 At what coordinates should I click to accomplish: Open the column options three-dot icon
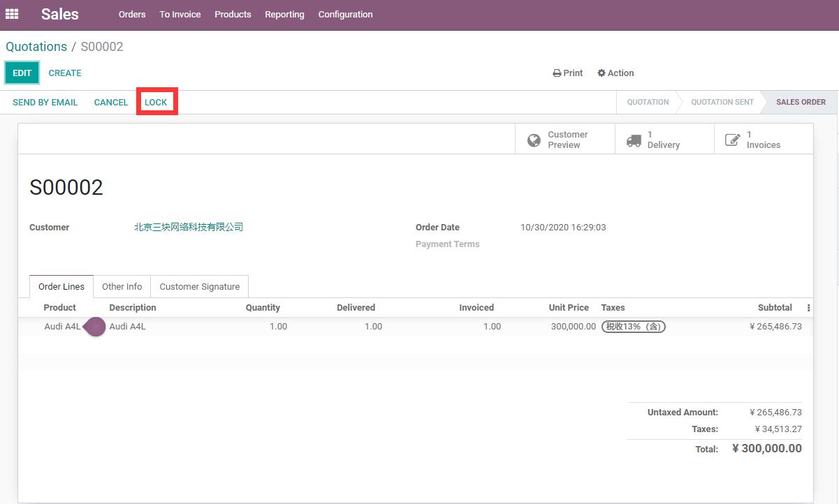[x=808, y=308]
